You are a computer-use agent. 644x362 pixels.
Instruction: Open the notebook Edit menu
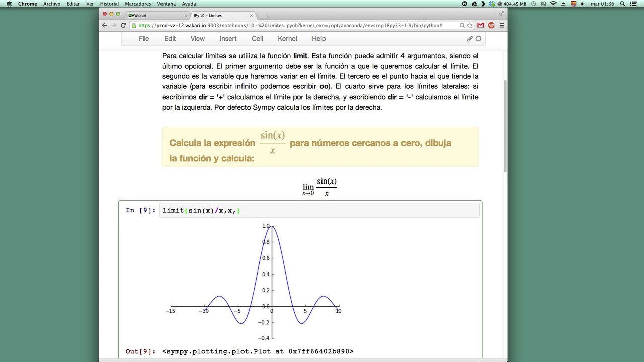click(170, 39)
